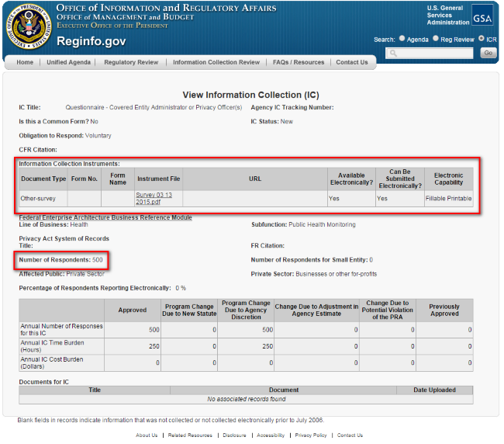This screenshot has width=504, height=444.
Task: Click the URL column header
Action: coord(255,179)
